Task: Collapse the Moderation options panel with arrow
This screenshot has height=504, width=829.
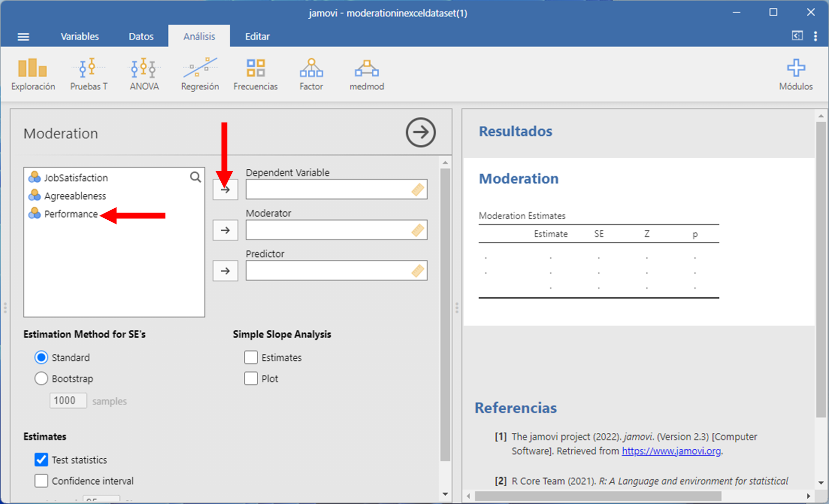Action: click(x=420, y=132)
